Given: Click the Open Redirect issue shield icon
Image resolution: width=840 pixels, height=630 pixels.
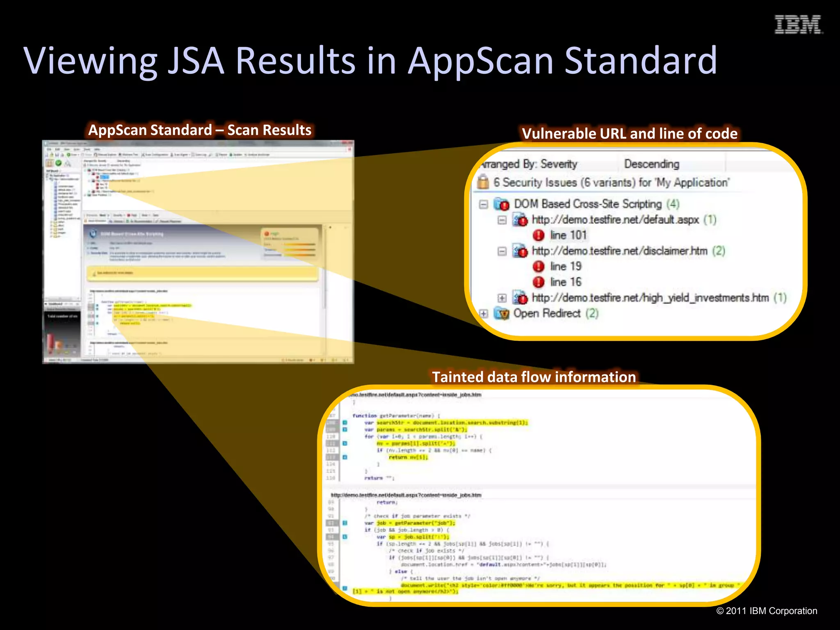Looking at the screenshot, I should click(x=501, y=314).
